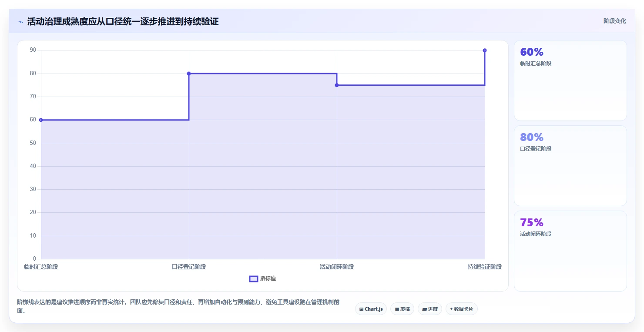Select the 60% 临时汇总阶段 card
This screenshot has width=644, height=332.
click(570, 80)
